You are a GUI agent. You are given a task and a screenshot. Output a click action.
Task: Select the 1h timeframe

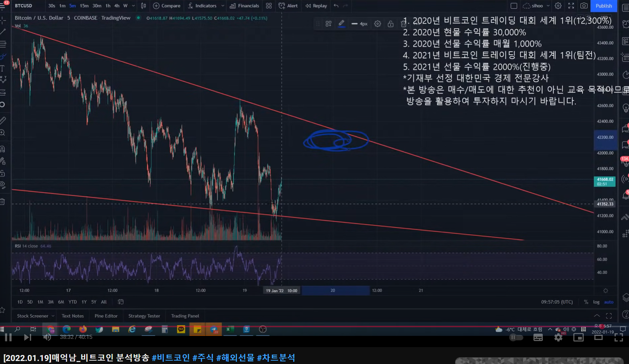108,6
